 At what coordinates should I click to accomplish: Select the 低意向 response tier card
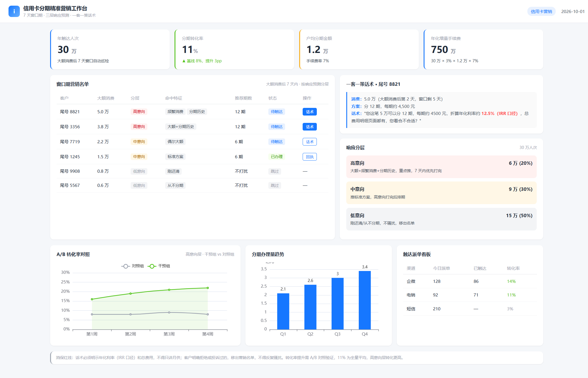[x=441, y=219]
